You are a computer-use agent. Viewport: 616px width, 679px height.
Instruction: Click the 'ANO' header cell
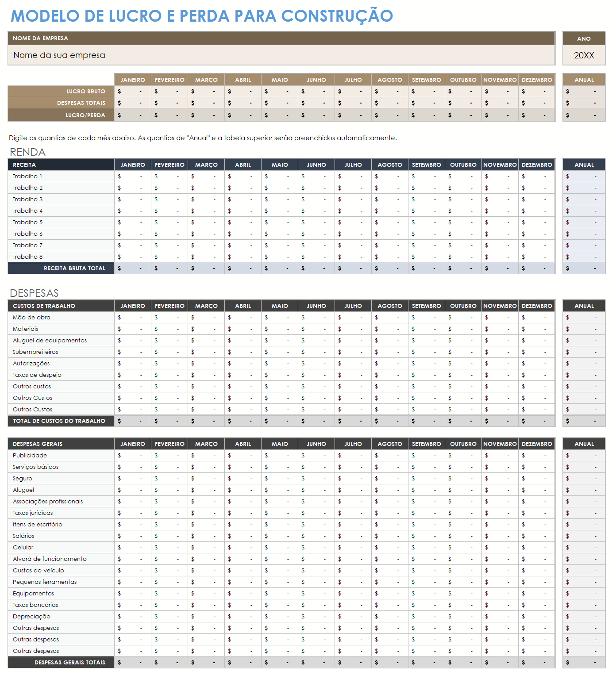584,38
